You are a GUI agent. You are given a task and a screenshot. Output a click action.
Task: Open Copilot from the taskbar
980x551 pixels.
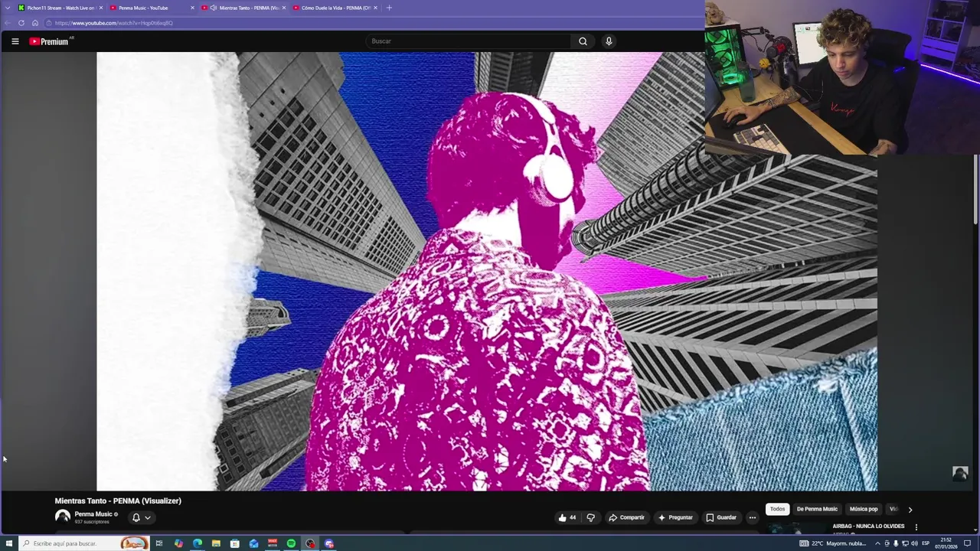(x=178, y=543)
